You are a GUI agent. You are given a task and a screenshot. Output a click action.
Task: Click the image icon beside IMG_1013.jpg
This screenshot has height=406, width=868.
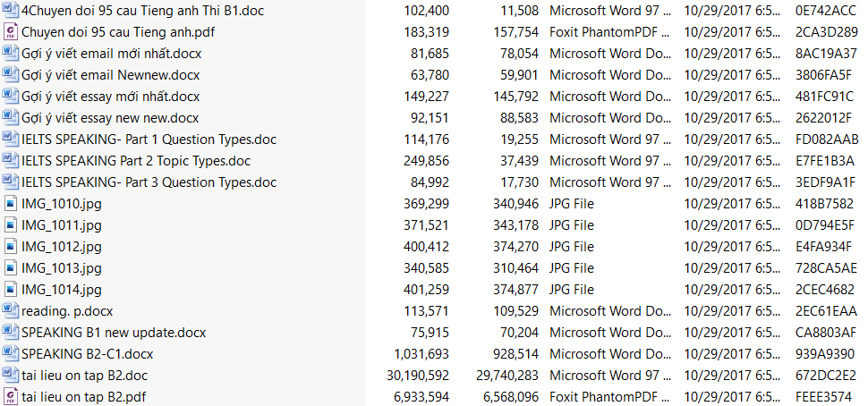pos(10,268)
